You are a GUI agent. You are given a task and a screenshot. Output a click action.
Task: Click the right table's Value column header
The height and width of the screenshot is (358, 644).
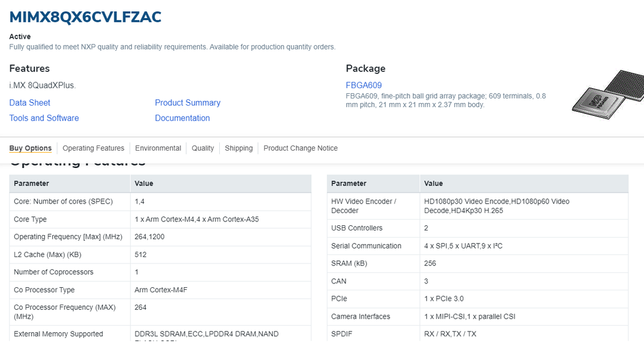(433, 184)
